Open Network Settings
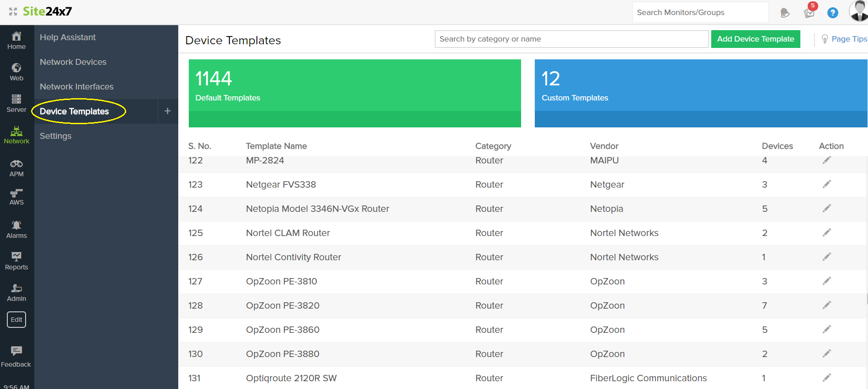Screen dimensions: 868x389 pyautogui.click(x=56, y=136)
